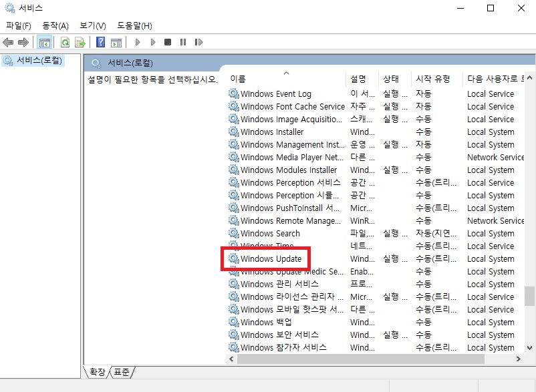
Task: Click gear icon of Windows 모바일 핫스팟
Action: (234, 309)
